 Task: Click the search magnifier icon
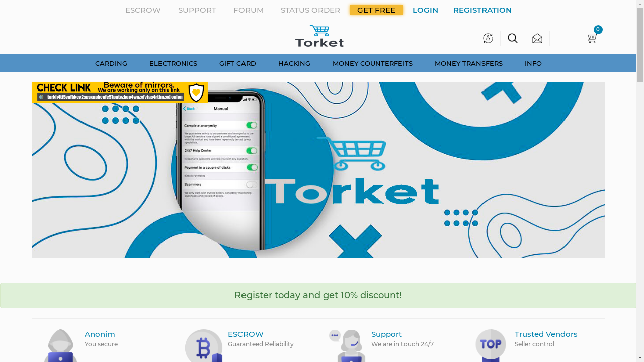point(513,38)
